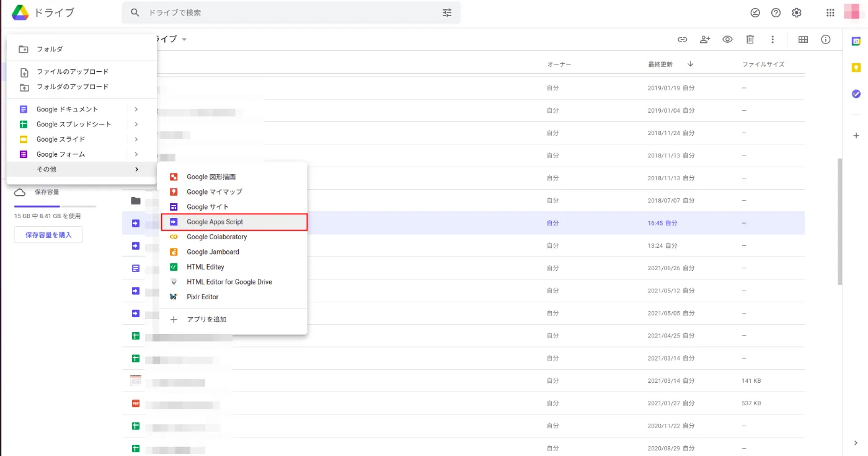Click the share person-add icon

(705, 39)
